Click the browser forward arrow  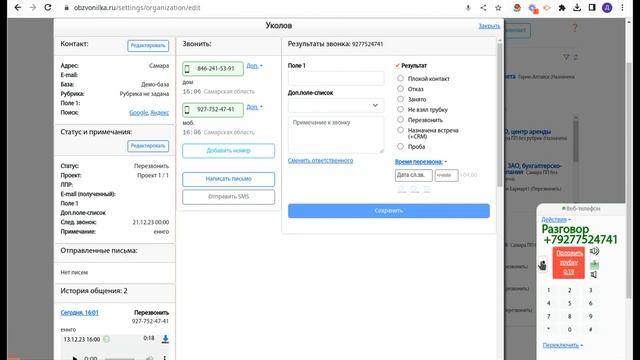[33, 7]
